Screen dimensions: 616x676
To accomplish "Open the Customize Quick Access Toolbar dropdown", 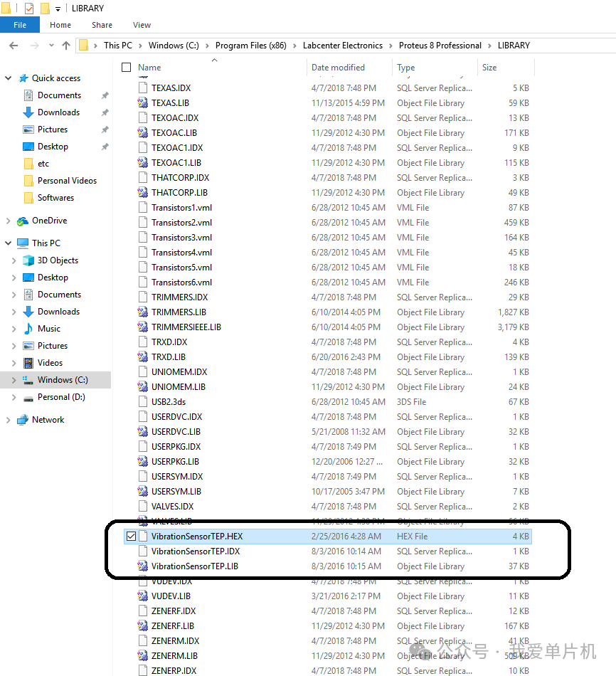I will [x=58, y=9].
